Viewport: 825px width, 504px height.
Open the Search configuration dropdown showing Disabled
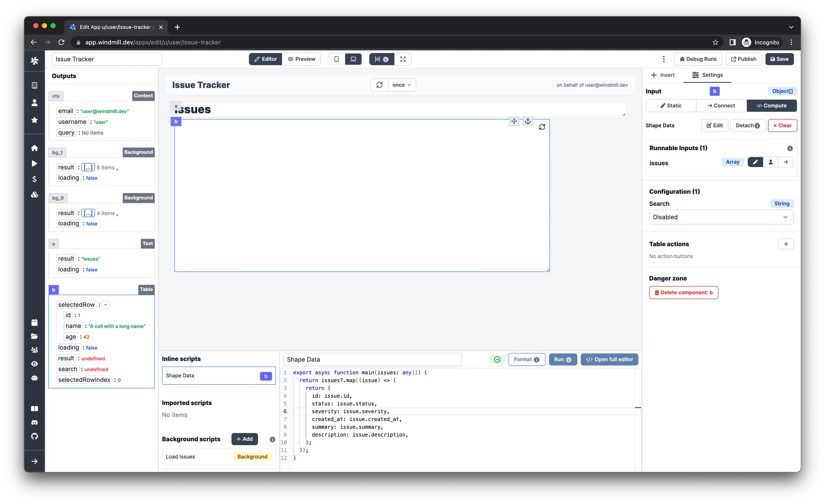click(720, 217)
